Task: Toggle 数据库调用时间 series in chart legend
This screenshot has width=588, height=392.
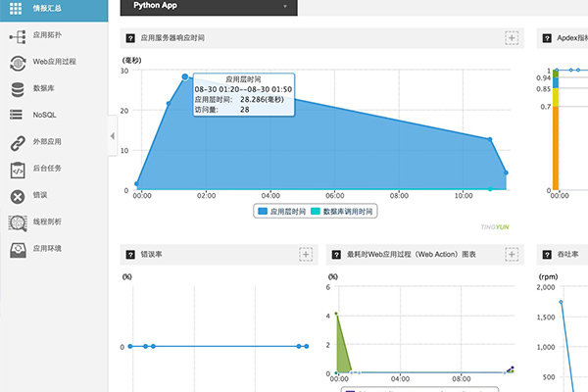Action: coord(342,211)
